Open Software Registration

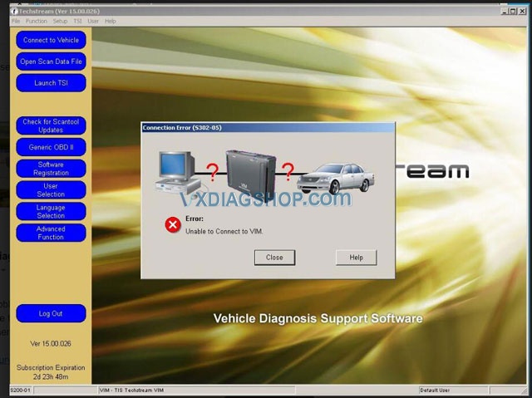coord(51,169)
